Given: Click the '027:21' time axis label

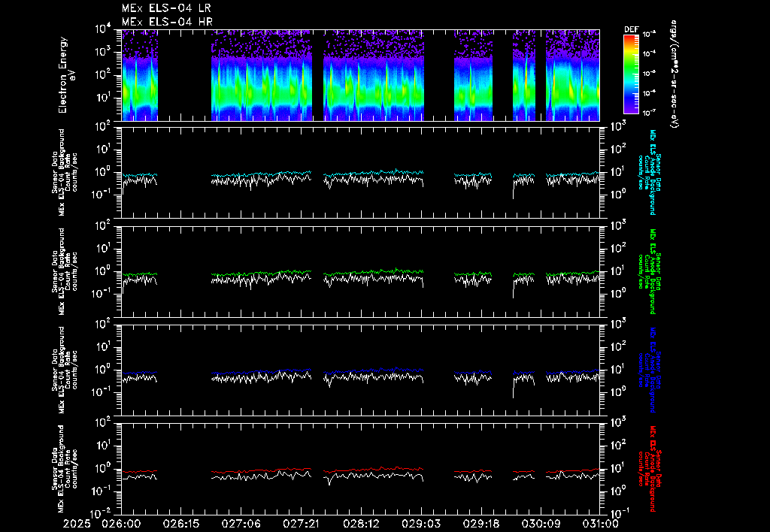Looking at the screenshot, I should tap(301, 524).
